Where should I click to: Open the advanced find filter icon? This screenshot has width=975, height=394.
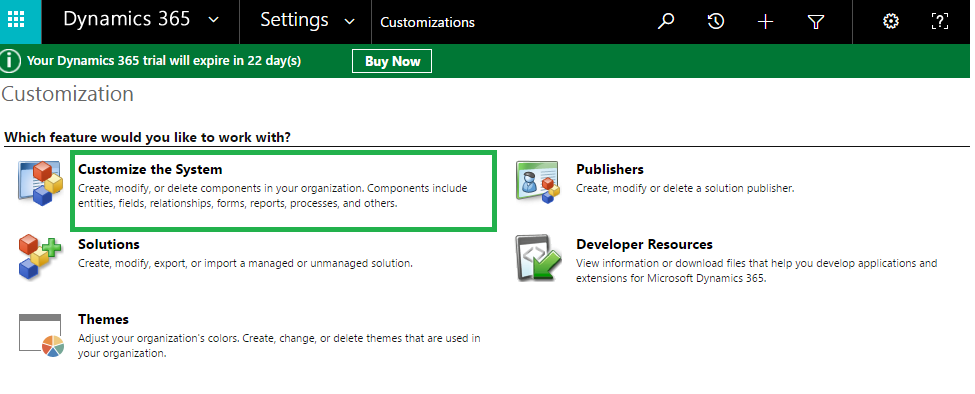point(816,22)
